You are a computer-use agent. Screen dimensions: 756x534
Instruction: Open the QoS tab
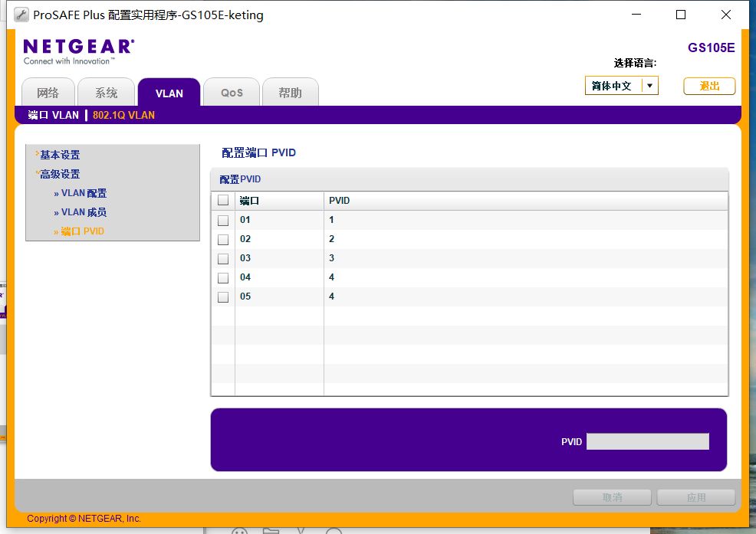click(232, 92)
